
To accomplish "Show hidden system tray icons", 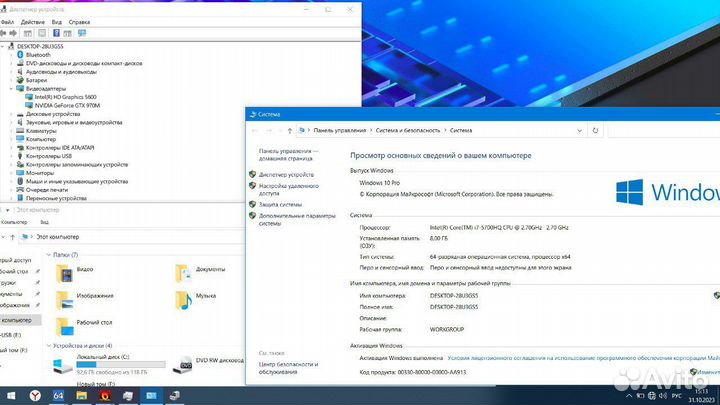I will (x=629, y=395).
